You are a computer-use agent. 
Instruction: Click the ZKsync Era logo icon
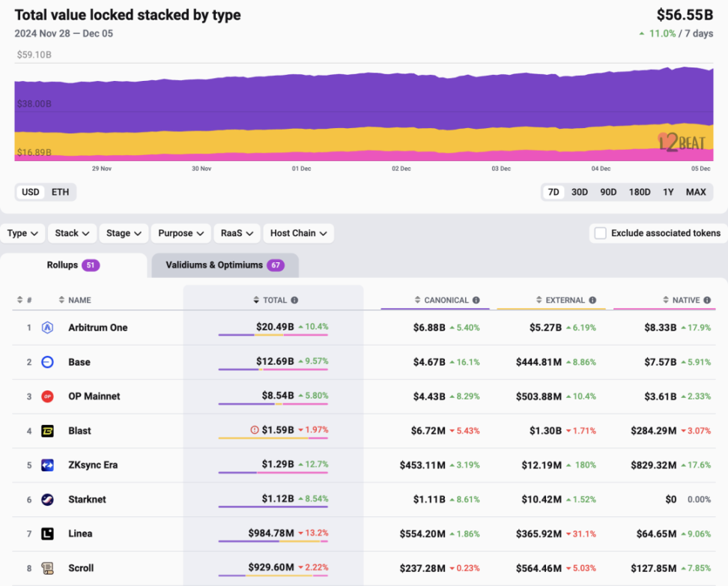coord(47,465)
